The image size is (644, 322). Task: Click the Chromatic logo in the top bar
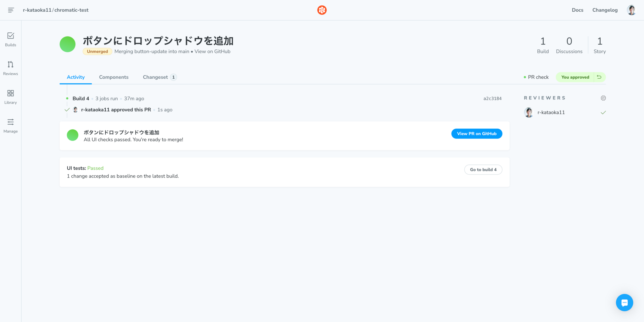(x=322, y=10)
